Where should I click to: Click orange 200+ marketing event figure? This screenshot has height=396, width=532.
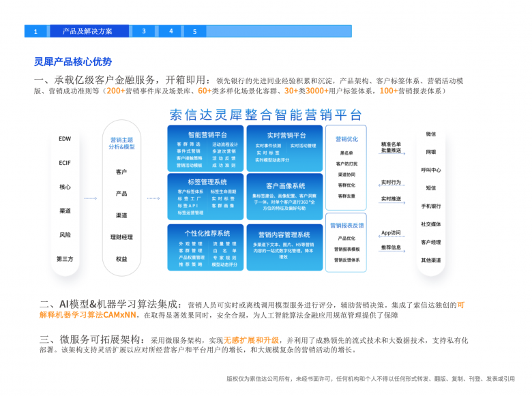point(116,91)
